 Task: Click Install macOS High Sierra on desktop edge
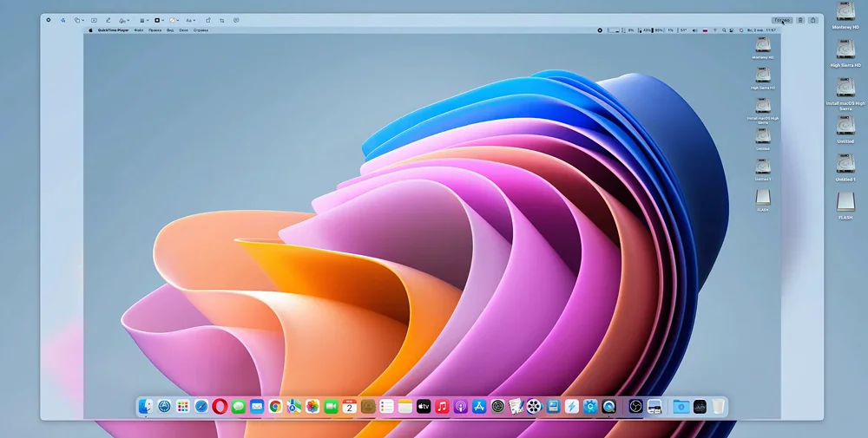point(845,92)
